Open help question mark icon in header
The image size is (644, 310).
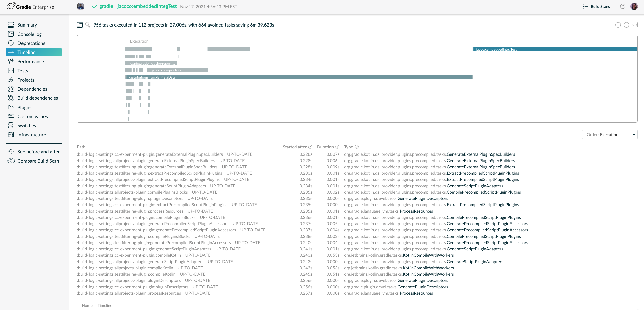623,7
